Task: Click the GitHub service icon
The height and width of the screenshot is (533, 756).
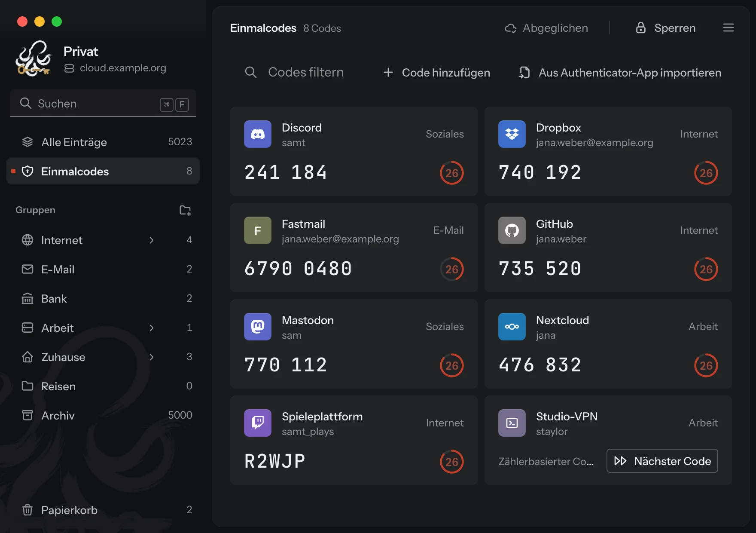Action: click(x=512, y=230)
